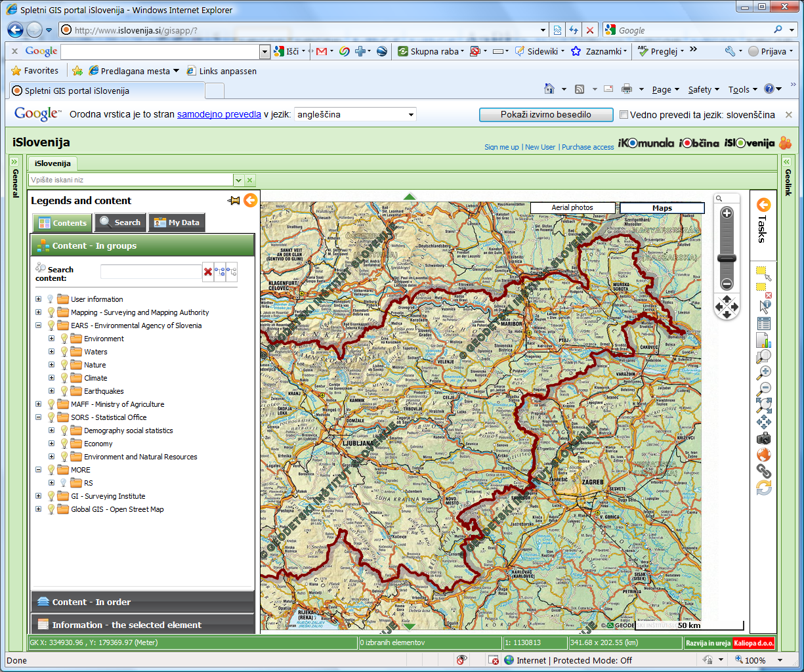Open the search string dropdown arrow
The width and height of the screenshot is (804, 672).
pyautogui.click(x=239, y=180)
